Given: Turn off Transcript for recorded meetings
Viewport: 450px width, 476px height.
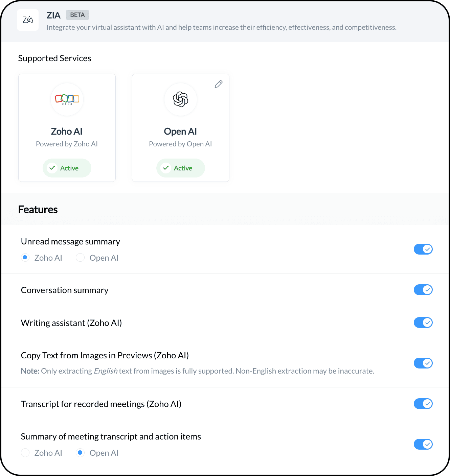Looking at the screenshot, I should coord(423,404).
